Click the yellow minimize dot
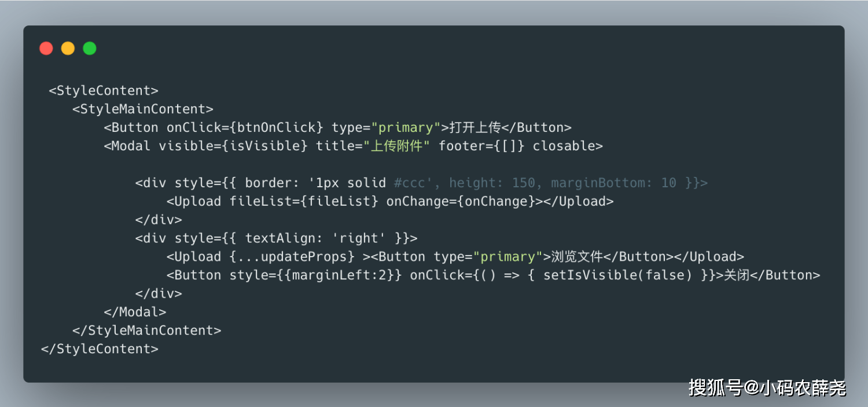Viewport: 868px width, 407px height. (68, 49)
